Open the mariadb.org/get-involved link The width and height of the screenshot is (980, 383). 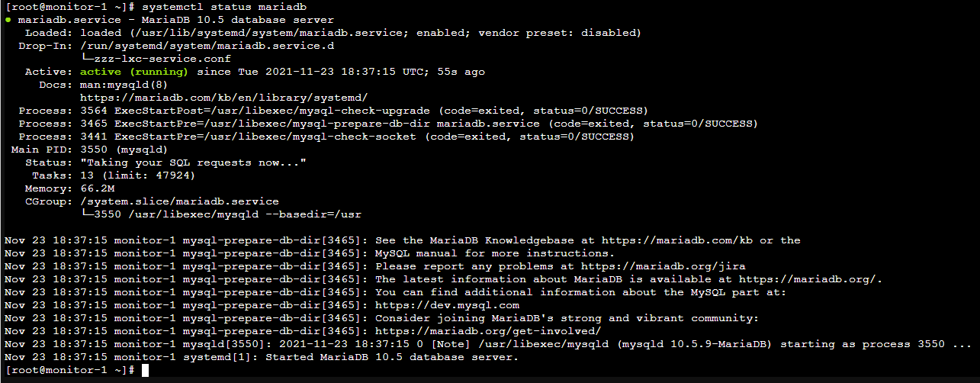click(x=488, y=331)
